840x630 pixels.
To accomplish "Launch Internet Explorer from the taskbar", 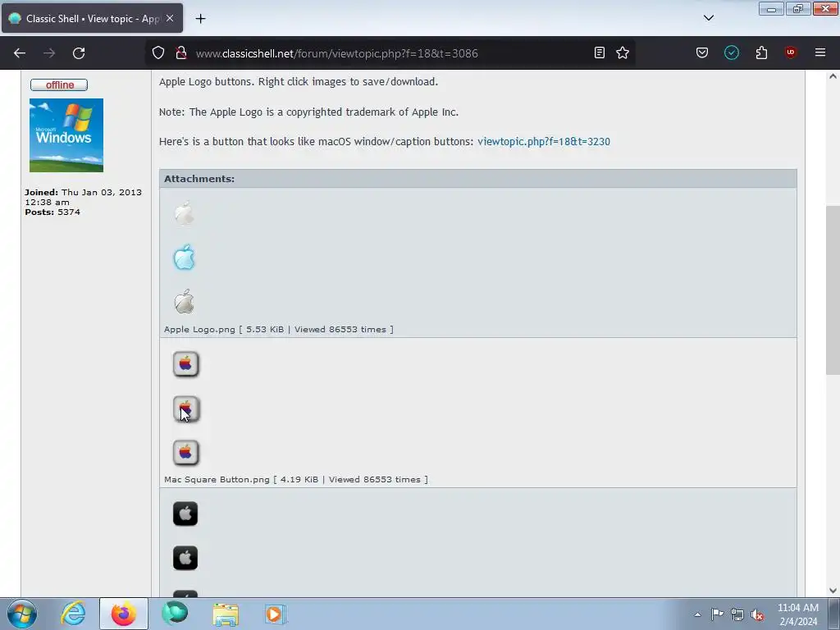I will click(73, 614).
